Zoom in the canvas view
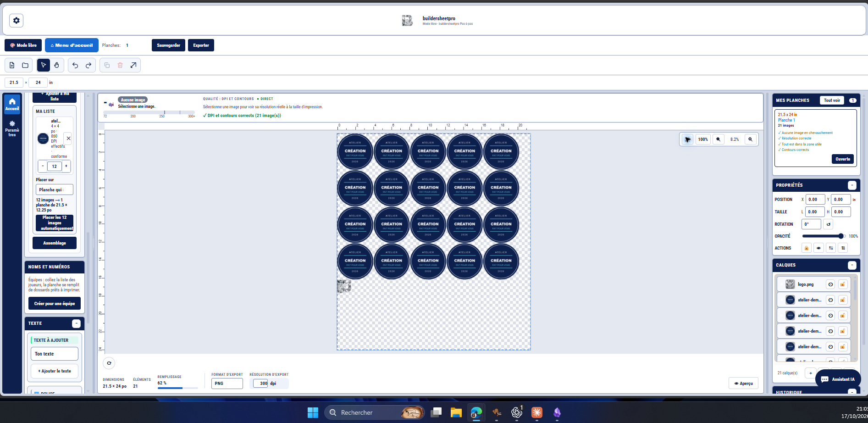Viewport: 868px width, 423px height. [751, 139]
